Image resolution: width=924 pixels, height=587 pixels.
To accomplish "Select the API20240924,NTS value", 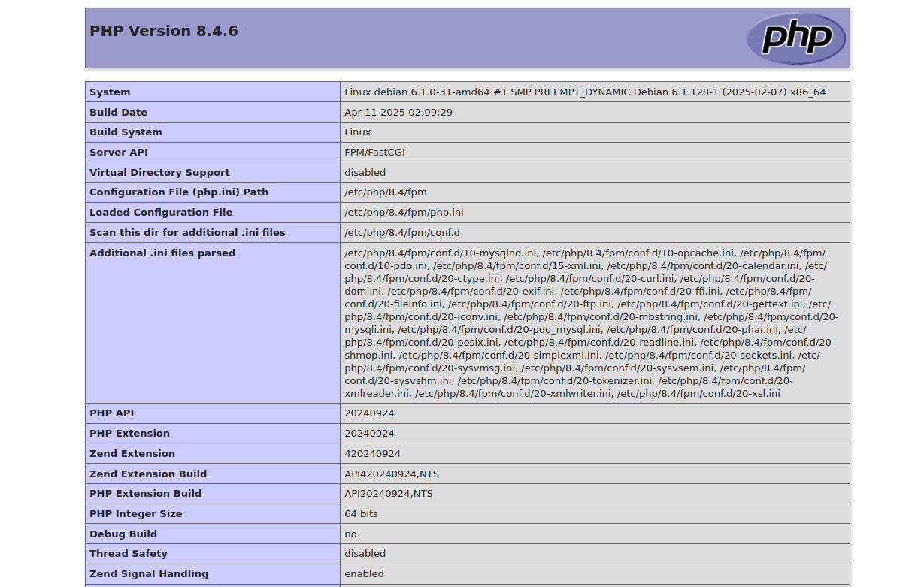I will (389, 494).
